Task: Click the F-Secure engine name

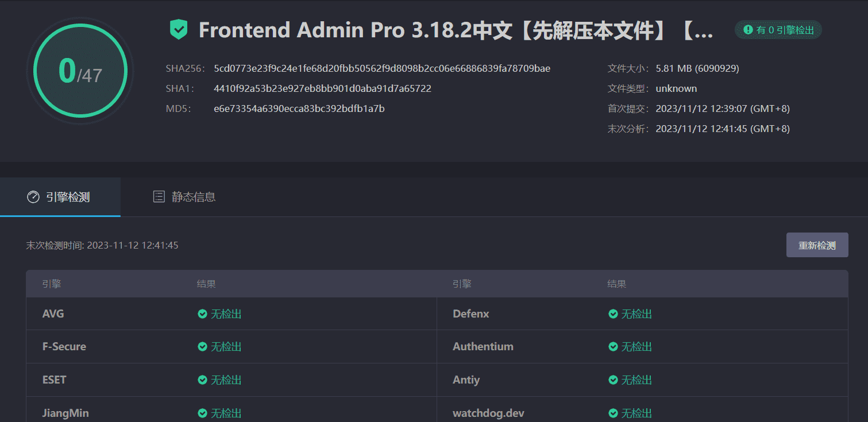Action: [x=64, y=347]
